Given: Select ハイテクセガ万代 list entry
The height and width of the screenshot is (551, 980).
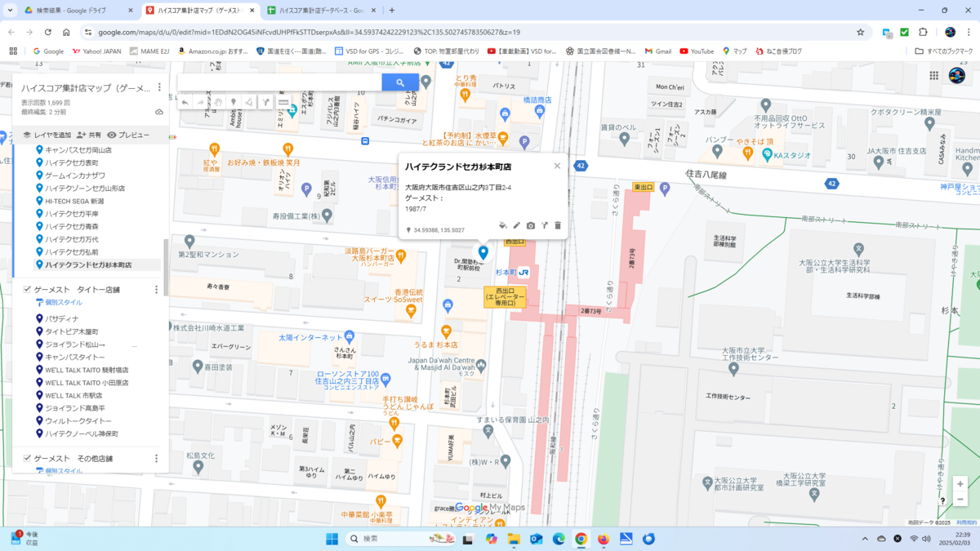Looking at the screenshot, I should [71, 239].
